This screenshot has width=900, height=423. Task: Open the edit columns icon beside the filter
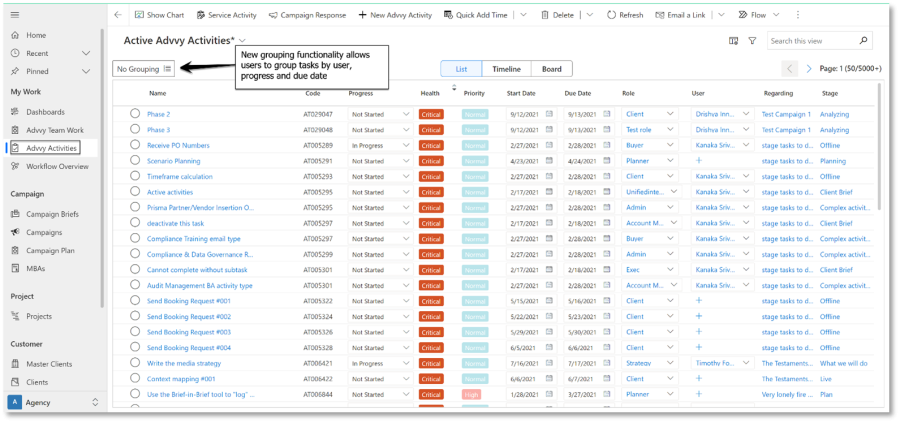click(734, 41)
